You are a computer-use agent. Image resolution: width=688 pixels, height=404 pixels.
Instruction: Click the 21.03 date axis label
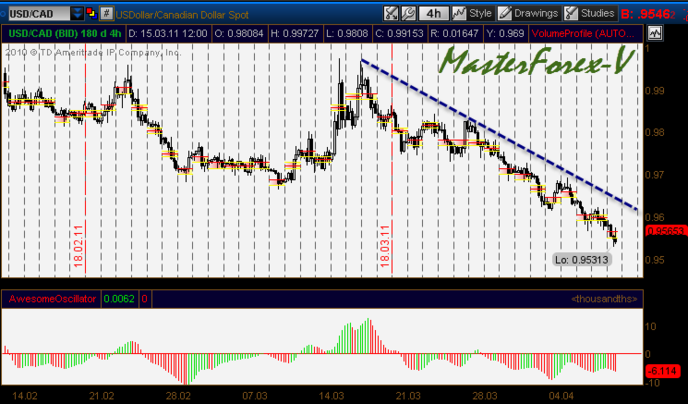click(408, 396)
